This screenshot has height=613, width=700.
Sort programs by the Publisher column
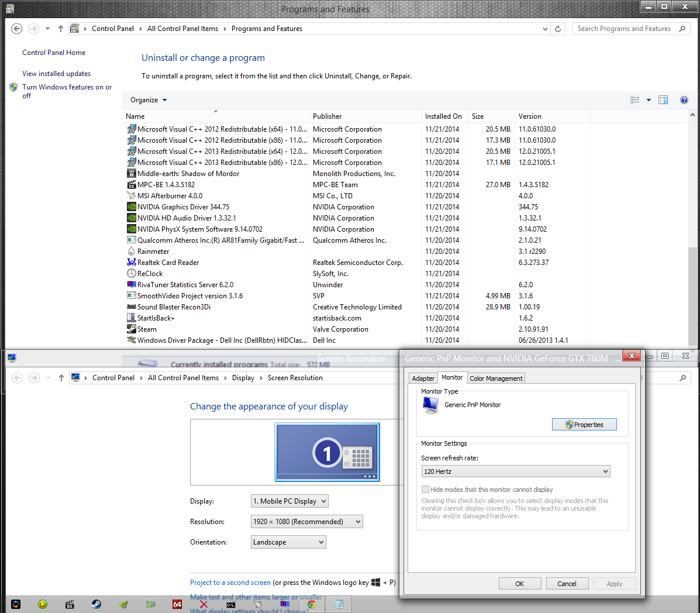(x=365, y=116)
